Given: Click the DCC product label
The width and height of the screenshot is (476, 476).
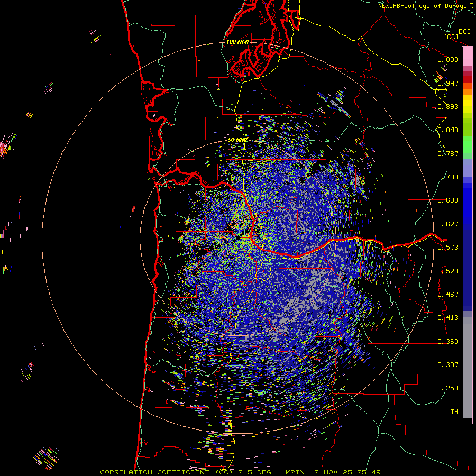Looking at the screenshot, I should coord(464,32).
